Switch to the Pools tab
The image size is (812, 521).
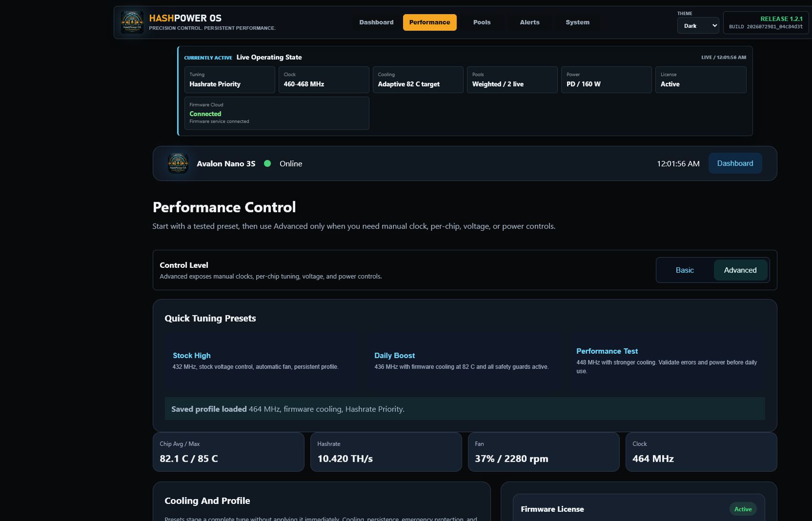tap(482, 22)
